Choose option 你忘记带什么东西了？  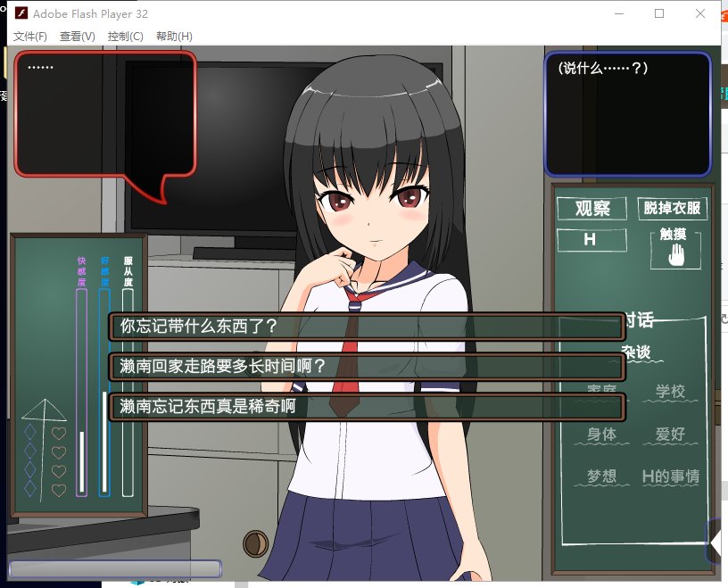[367, 327]
